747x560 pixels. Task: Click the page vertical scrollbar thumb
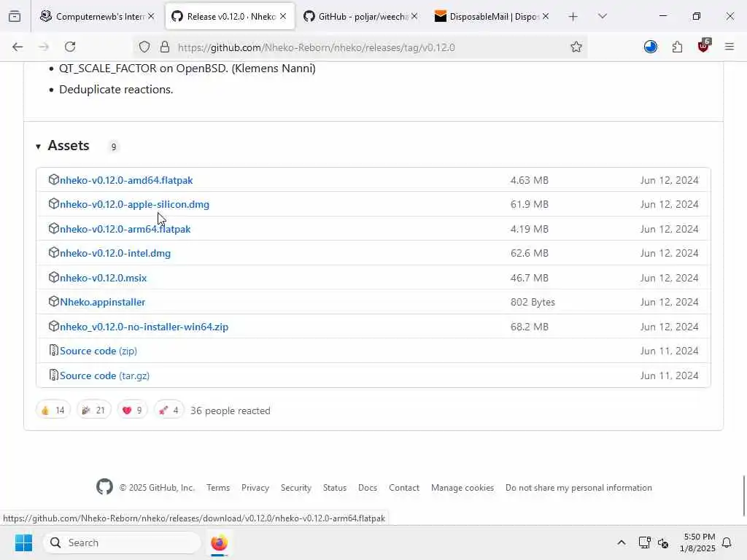(x=744, y=495)
